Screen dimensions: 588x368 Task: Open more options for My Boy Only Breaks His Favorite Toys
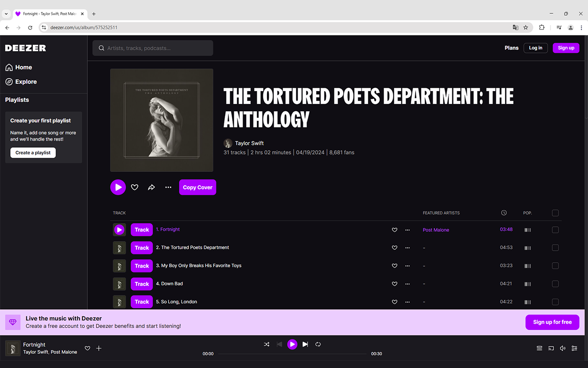[x=407, y=266]
